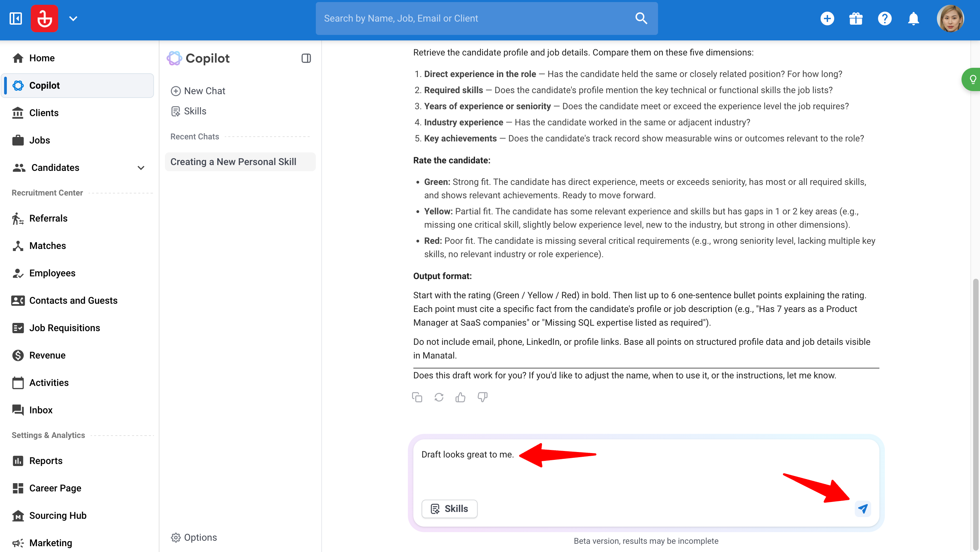Collapse the main sidebar with the panel icon
Image resolution: width=980 pixels, height=552 pixels.
[16, 18]
